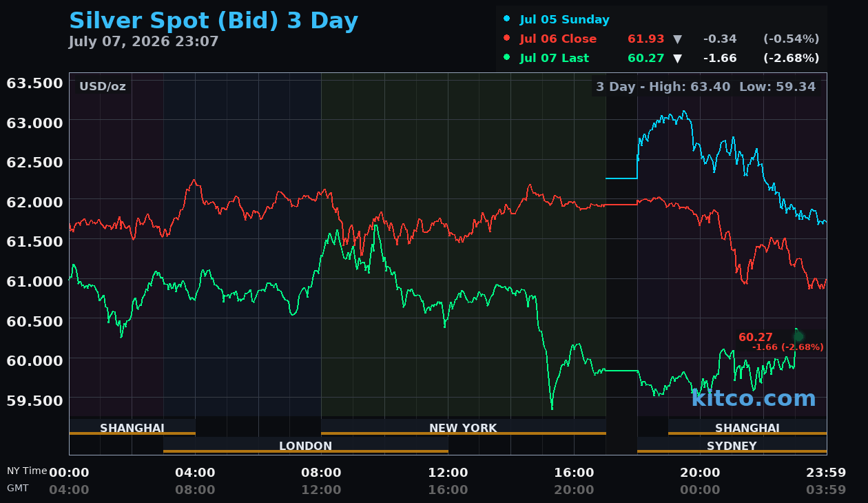Click the LONDON session bar
This screenshot has height=503, width=868.
[x=306, y=445]
